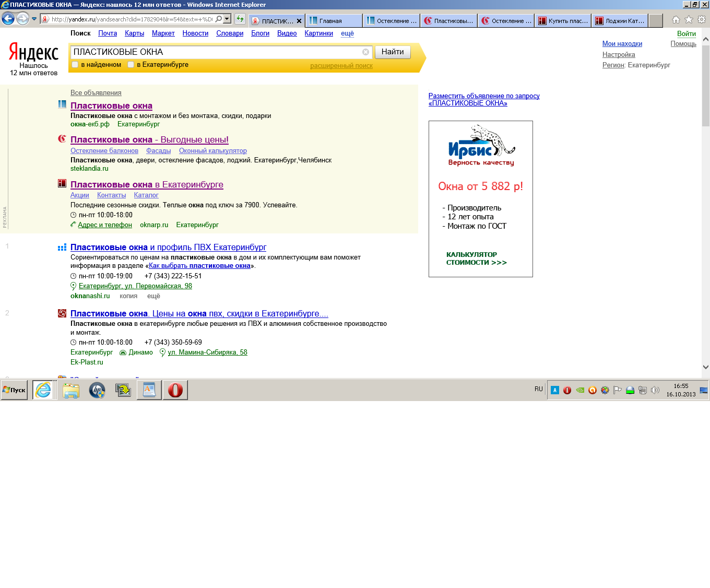Click the NVIDIA tray icon
This screenshot has height=588, width=710.
[x=580, y=390]
